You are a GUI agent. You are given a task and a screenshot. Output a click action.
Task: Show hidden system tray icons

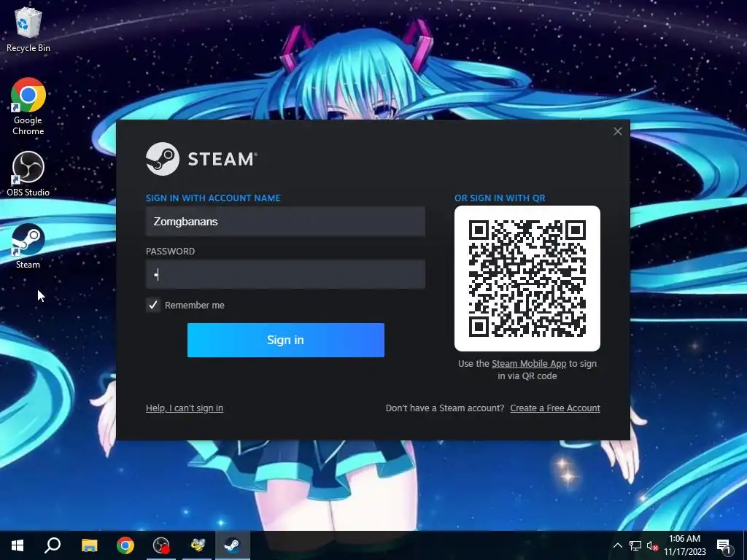click(x=617, y=545)
